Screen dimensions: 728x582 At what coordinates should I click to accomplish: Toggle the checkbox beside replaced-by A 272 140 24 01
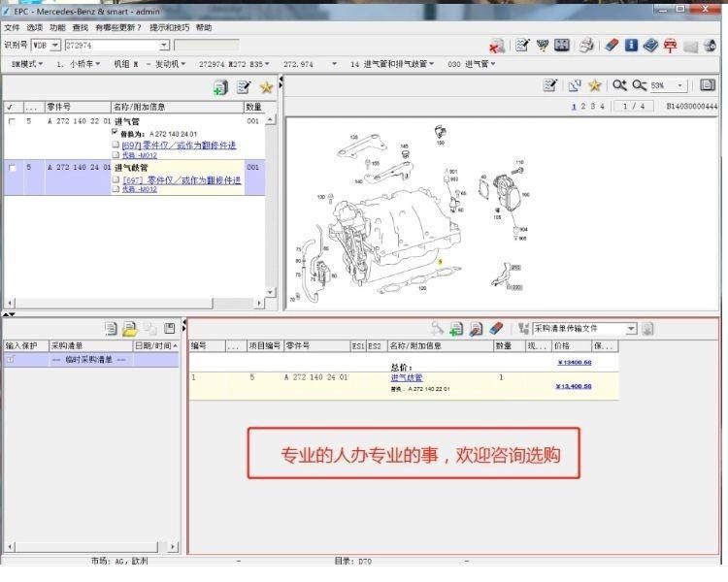pyautogui.click(x=116, y=133)
